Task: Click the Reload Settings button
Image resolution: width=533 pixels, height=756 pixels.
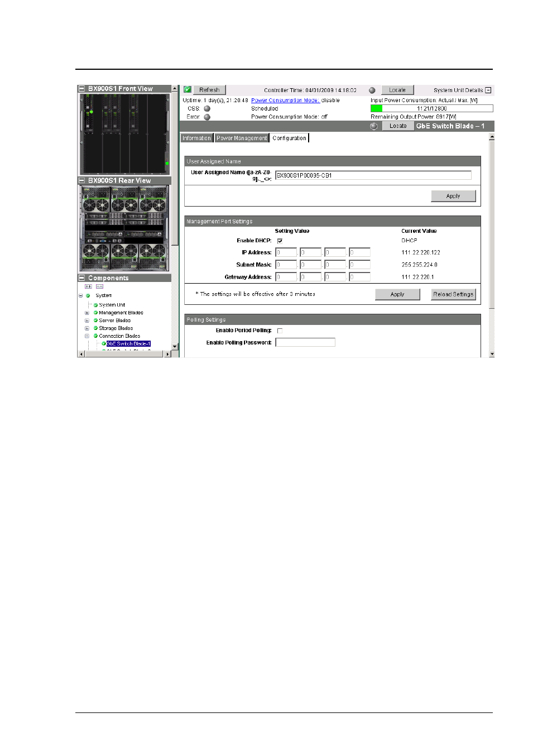Action: 453,294
